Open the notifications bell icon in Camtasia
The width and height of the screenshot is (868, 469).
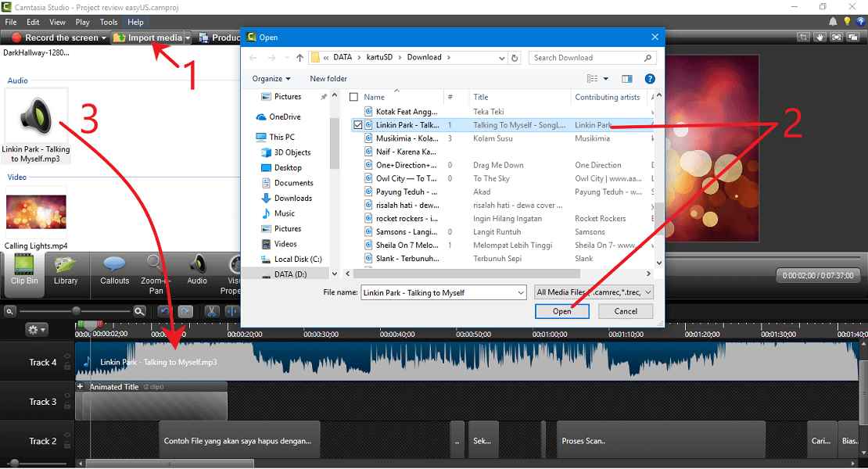(x=833, y=22)
